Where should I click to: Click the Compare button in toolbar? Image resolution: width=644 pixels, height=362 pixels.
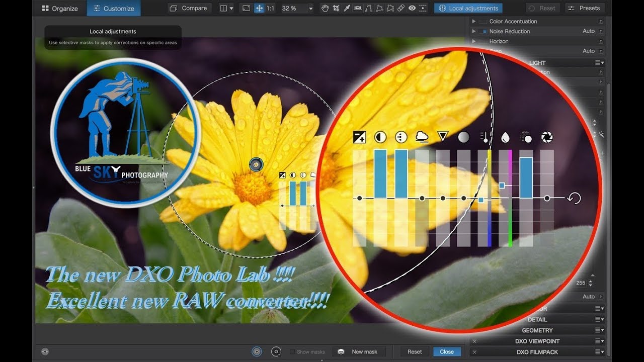click(x=188, y=8)
